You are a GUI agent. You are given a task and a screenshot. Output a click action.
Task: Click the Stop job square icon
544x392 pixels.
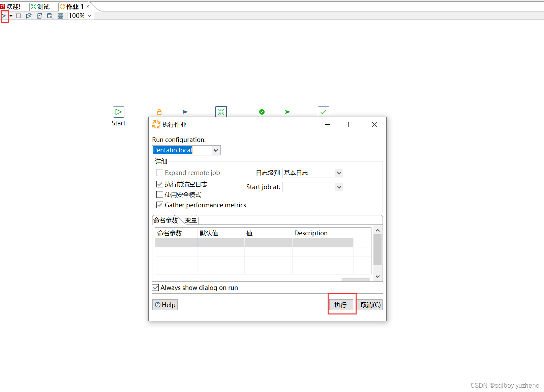[x=19, y=16]
